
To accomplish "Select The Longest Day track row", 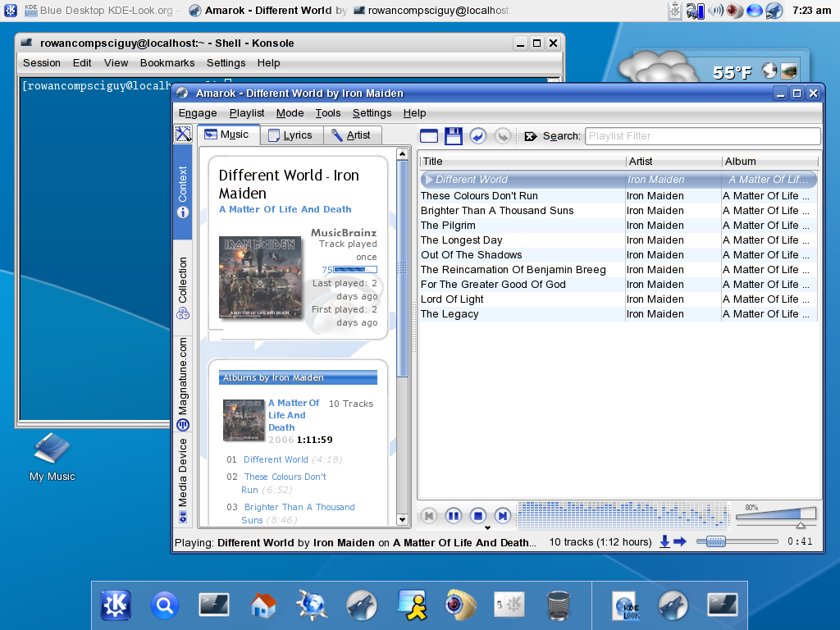I will pyautogui.click(x=619, y=240).
